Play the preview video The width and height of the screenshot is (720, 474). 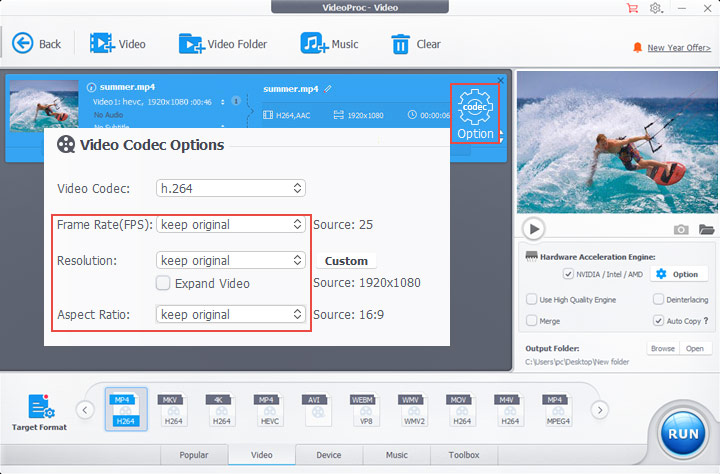[534, 228]
